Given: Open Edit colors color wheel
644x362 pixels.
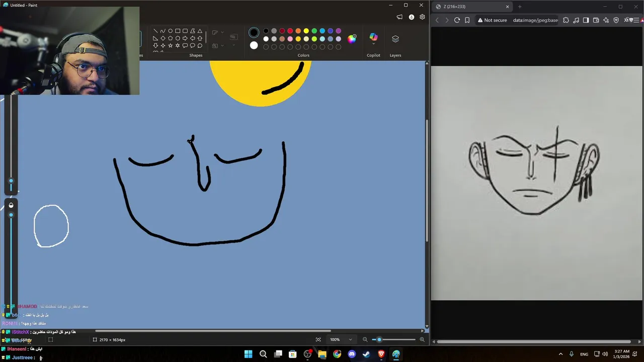Looking at the screenshot, I should pyautogui.click(x=352, y=39).
